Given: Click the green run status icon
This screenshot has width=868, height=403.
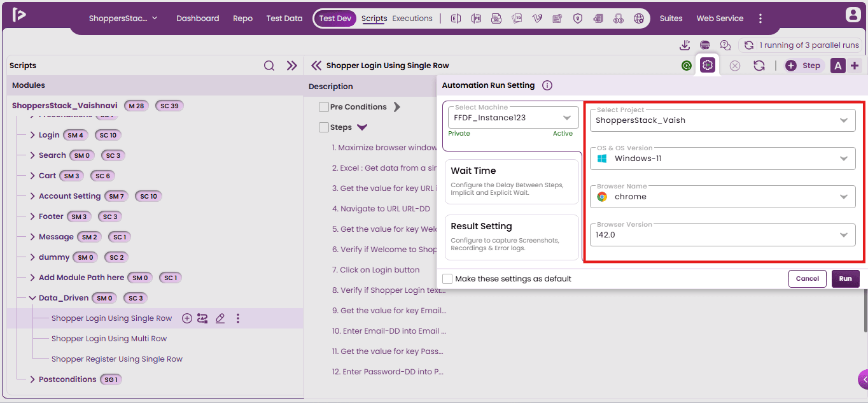Looking at the screenshot, I should pos(686,66).
